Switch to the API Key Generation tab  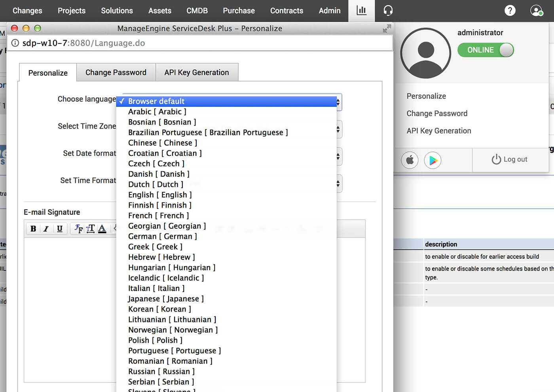click(x=197, y=72)
